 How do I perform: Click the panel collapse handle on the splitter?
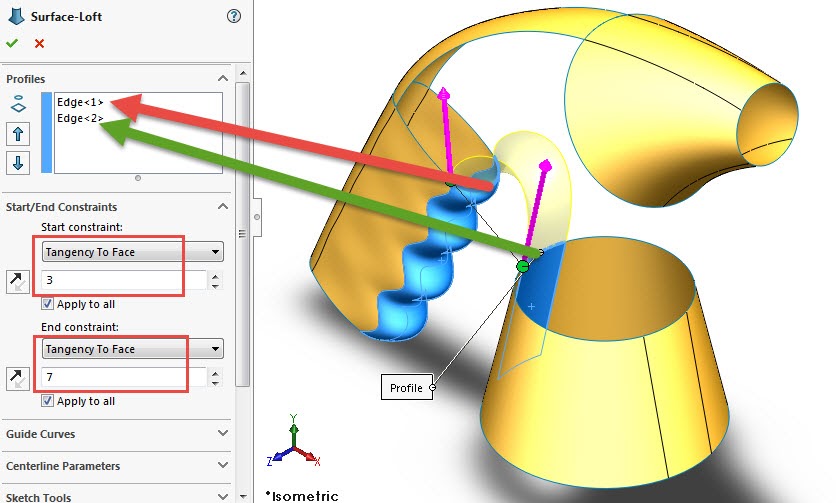[x=257, y=217]
